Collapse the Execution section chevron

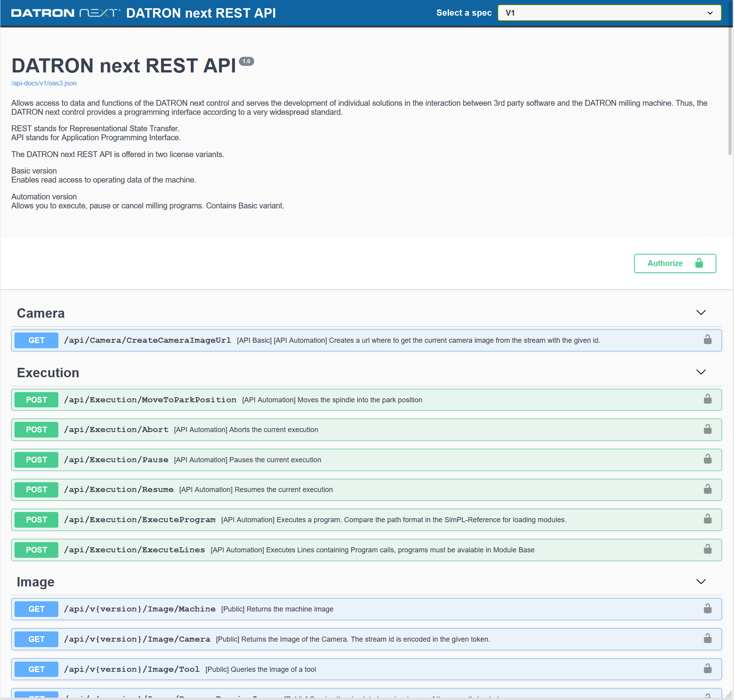point(701,372)
